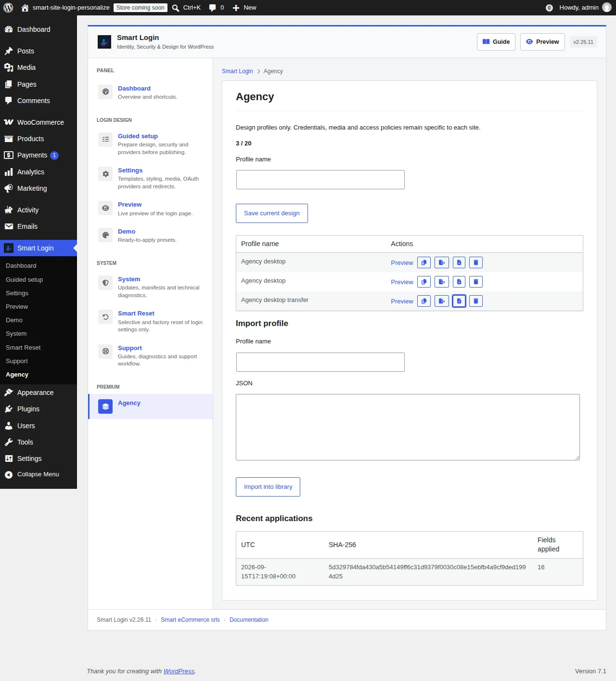Click the Agency layers icon under Premium
This screenshot has width=616, height=681.
[x=105, y=406]
